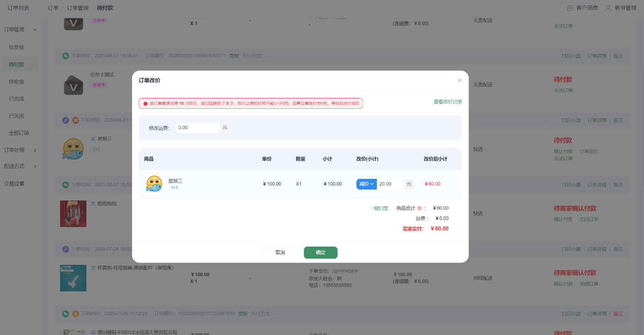Click the 星期三 product thumbnail inside the dialog
The height and width of the screenshot is (335, 644).
[x=154, y=183]
